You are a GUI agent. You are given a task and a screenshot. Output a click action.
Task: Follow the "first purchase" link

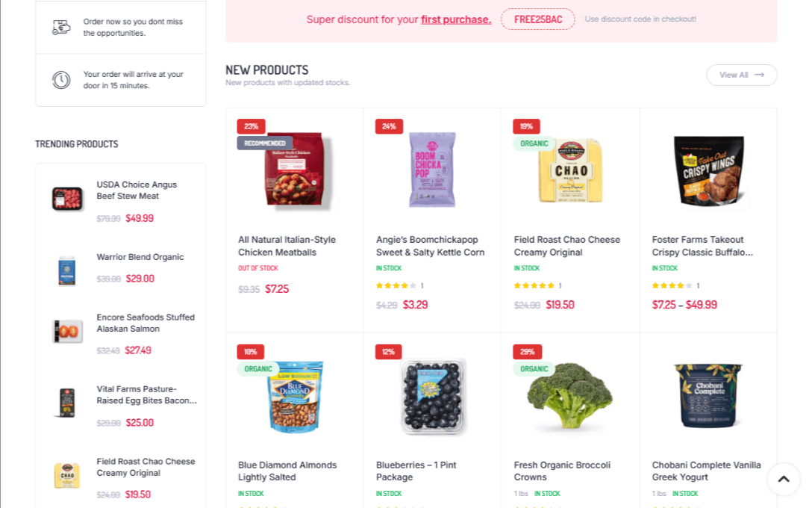(456, 19)
